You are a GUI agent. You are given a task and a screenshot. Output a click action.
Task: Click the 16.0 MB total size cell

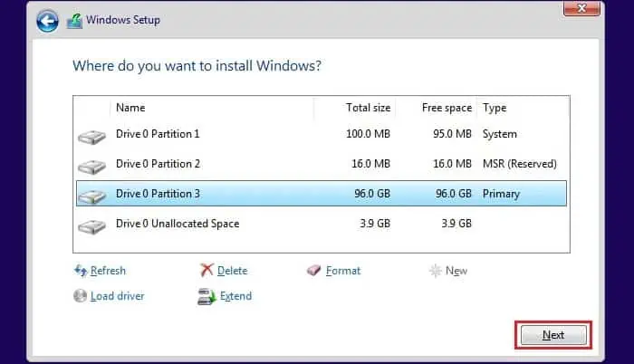coord(370,164)
